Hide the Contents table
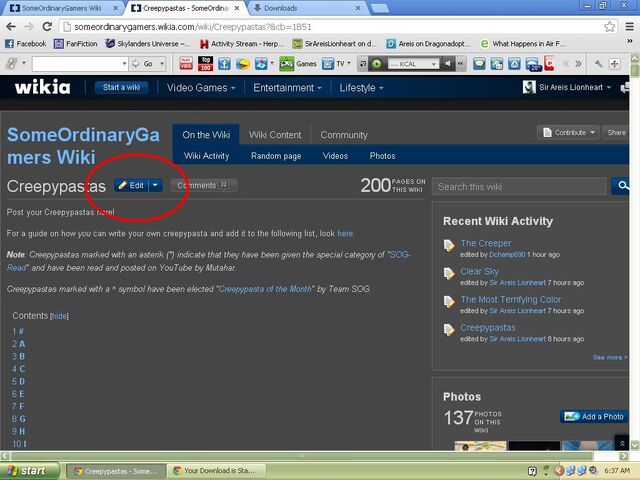The width and height of the screenshot is (640, 480). click(59, 316)
